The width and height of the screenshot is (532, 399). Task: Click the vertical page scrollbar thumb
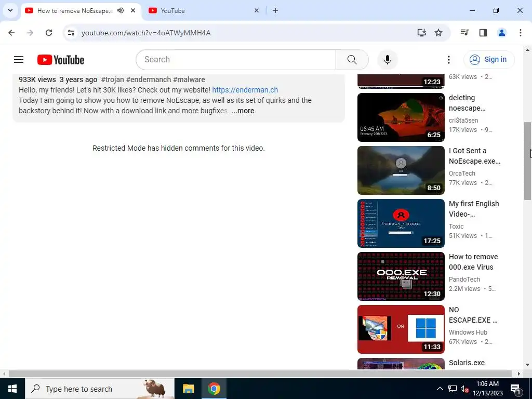527,161
